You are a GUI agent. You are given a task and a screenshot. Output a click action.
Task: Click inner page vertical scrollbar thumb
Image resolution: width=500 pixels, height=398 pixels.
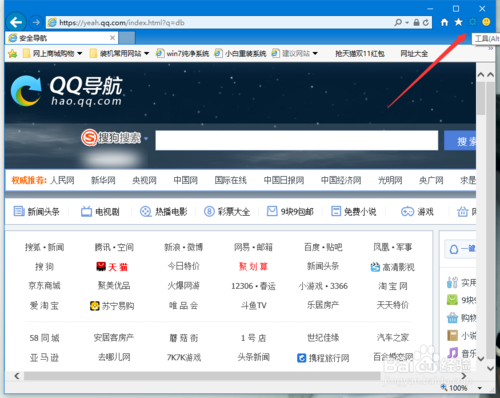[x=480, y=98]
